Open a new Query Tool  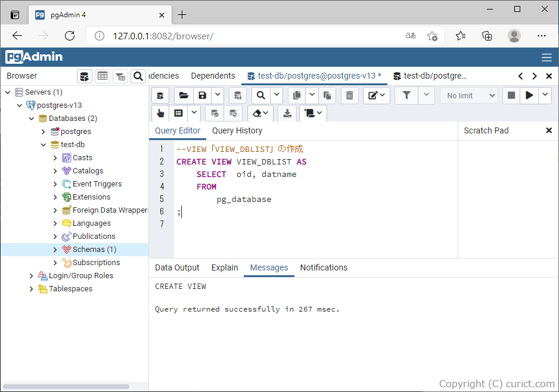(160, 95)
